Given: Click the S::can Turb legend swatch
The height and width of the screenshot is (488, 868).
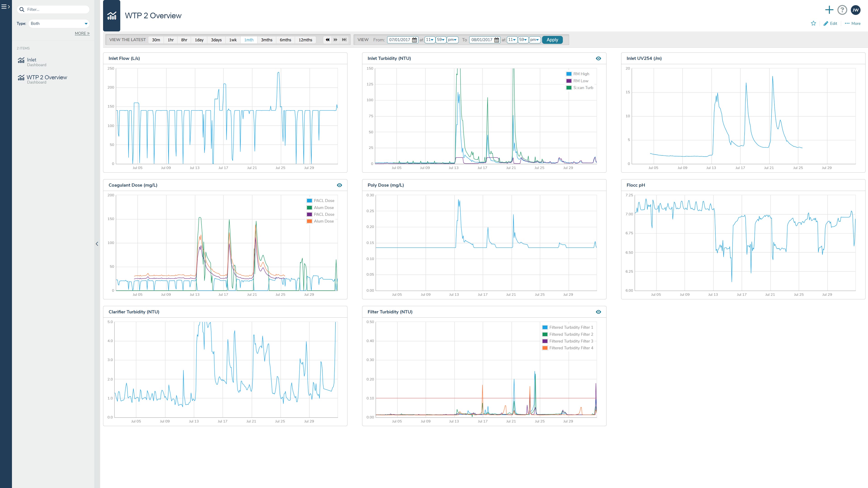Looking at the screenshot, I should click(569, 88).
